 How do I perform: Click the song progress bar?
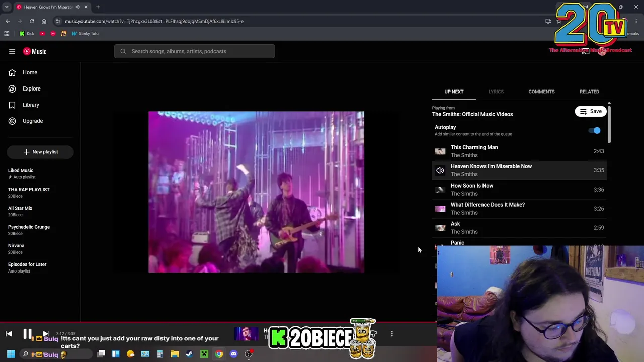click(218, 322)
